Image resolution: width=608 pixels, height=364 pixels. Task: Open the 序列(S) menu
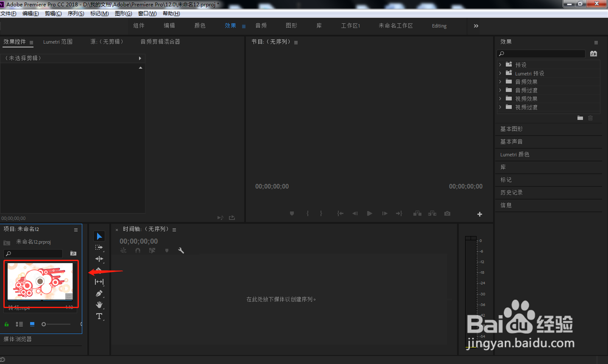(x=76, y=14)
